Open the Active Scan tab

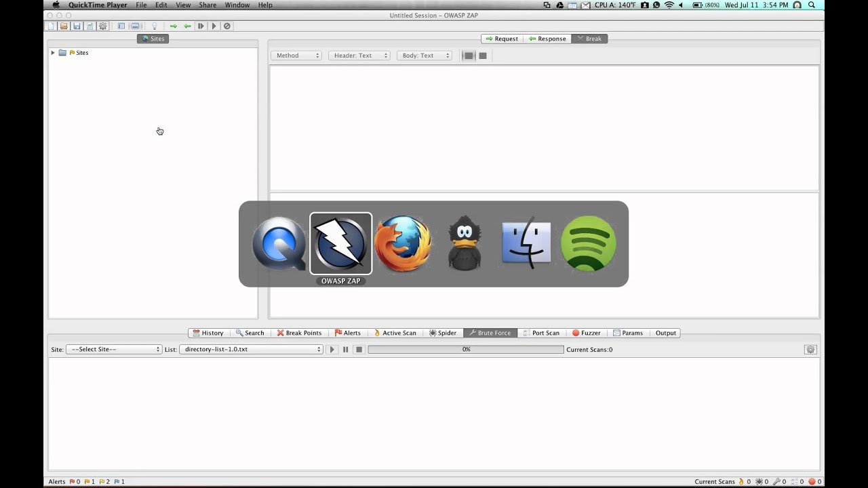395,333
